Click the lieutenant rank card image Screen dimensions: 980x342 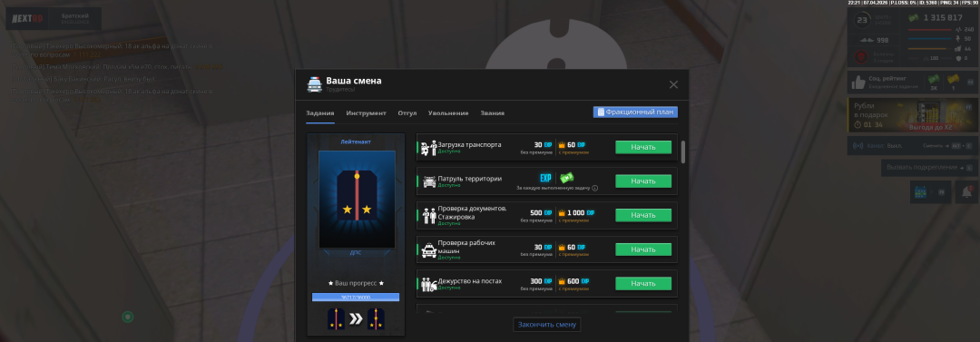click(357, 200)
